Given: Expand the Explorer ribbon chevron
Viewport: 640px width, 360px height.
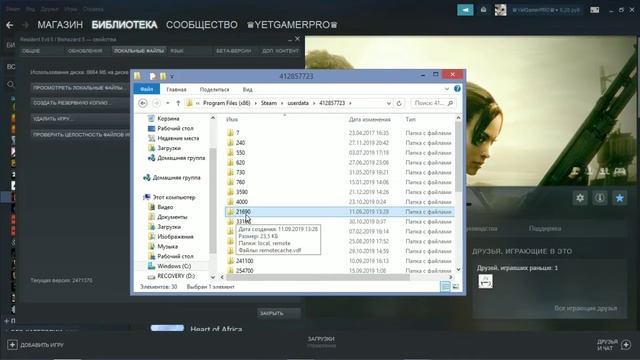Looking at the screenshot, I should tap(447, 89).
